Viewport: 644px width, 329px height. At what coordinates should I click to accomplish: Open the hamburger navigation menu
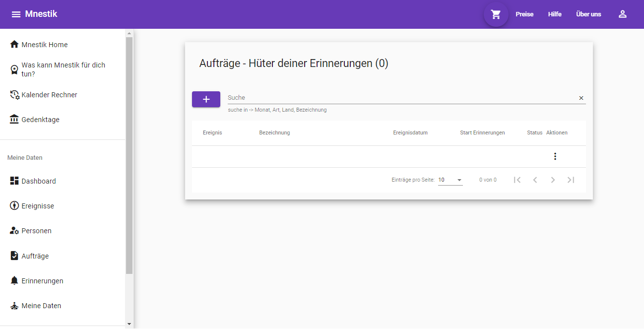point(16,14)
